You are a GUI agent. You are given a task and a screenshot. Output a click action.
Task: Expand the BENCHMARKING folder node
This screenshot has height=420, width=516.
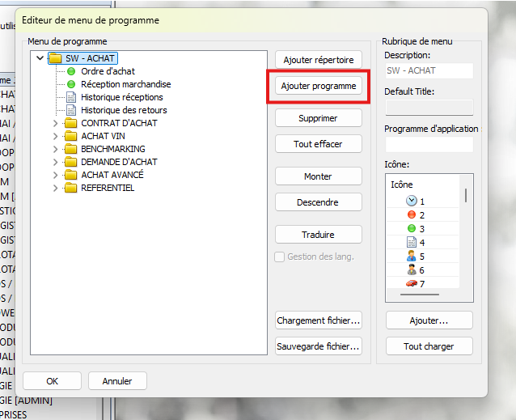tap(55, 149)
